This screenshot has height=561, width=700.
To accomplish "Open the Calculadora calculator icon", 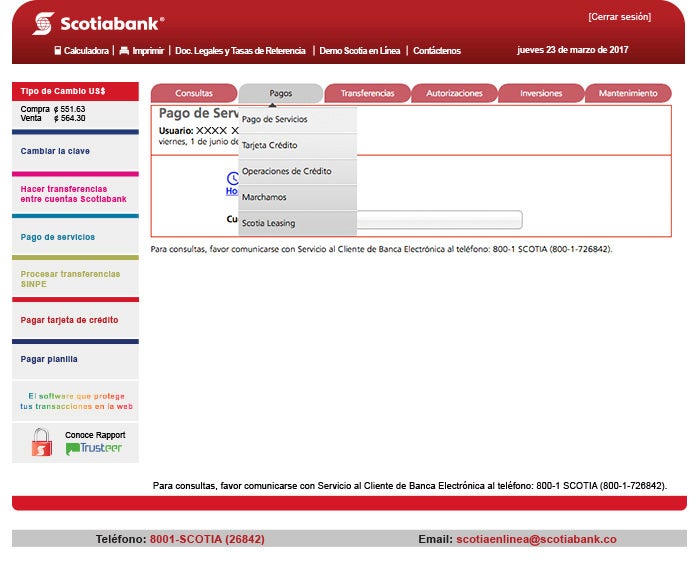I will tap(58, 51).
